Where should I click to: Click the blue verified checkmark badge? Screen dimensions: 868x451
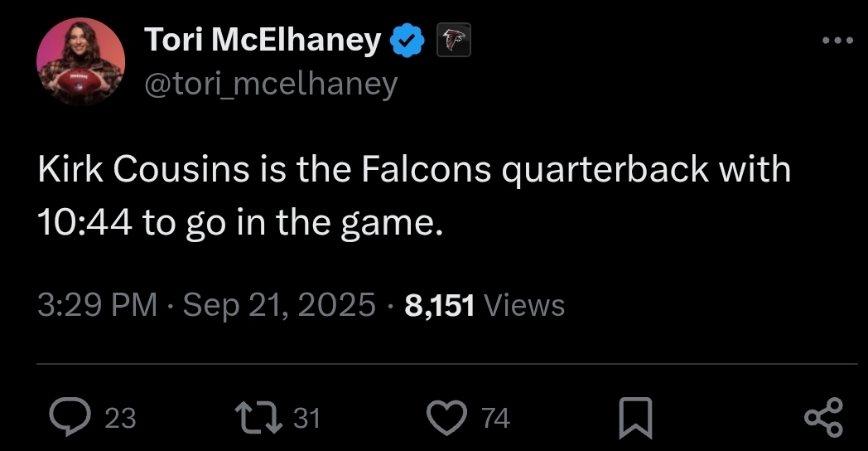coord(407,40)
